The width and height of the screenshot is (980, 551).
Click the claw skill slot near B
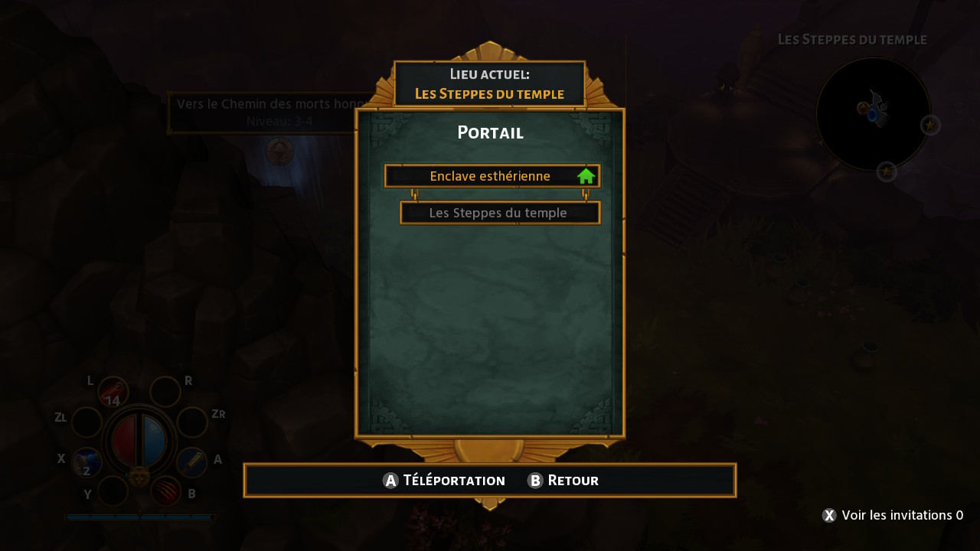(x=165, y=491)
